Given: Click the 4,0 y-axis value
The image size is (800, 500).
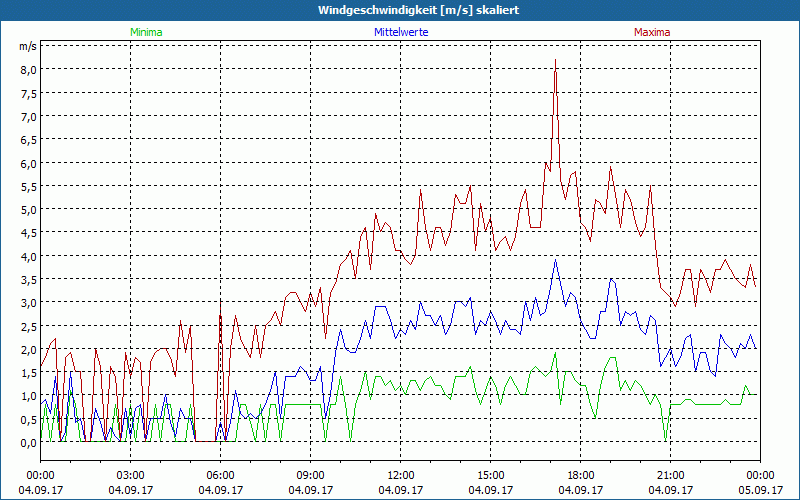Looking at the screenshot, I should [x=29, y=257].
